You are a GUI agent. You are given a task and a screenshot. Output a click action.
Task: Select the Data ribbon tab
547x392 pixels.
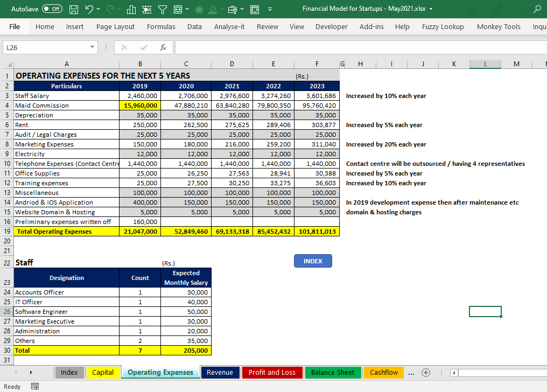point(194,26)
